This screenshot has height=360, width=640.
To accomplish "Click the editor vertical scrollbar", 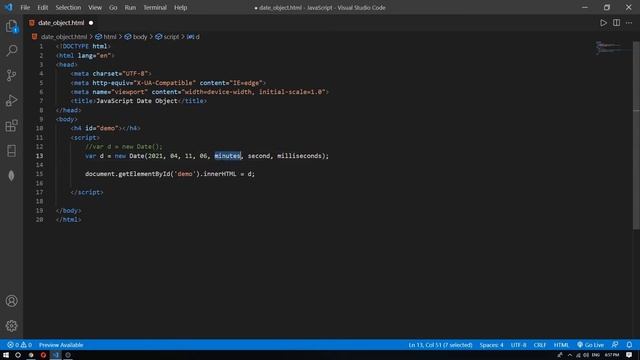I will coord(636,136).
